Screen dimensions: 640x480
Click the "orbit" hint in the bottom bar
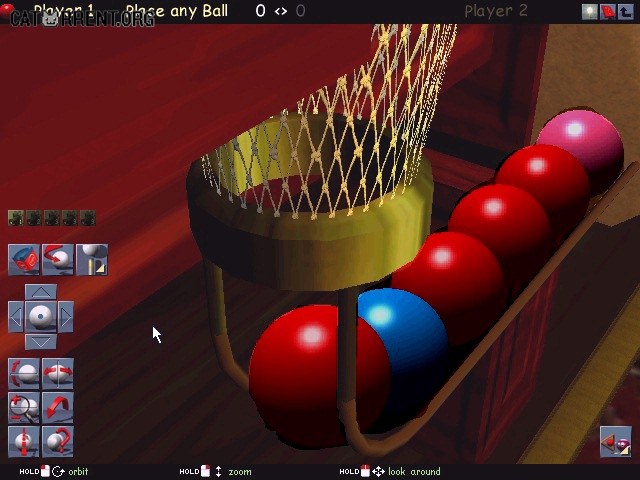click(x=78, y=471)
